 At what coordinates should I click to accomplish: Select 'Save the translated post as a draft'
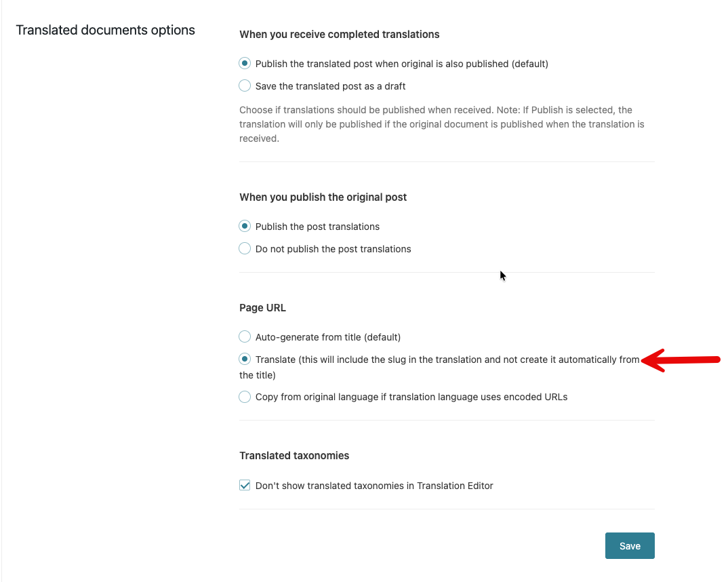[245, 86]
